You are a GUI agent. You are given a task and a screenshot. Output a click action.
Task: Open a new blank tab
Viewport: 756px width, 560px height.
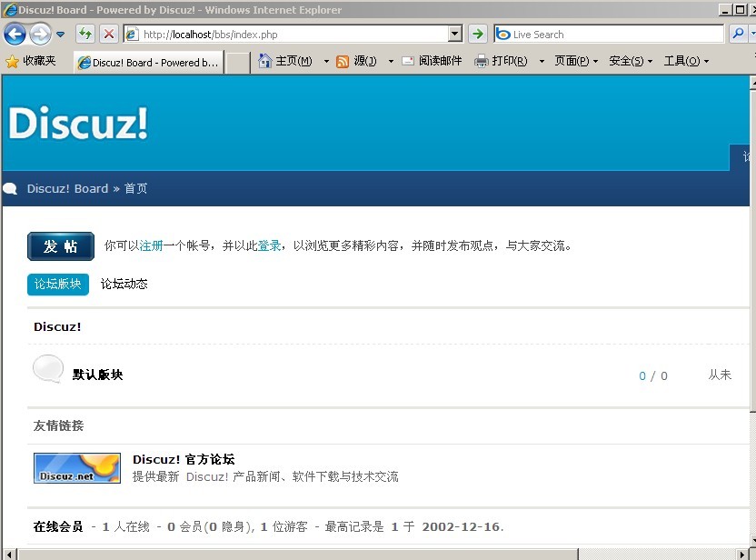(237, 64)
